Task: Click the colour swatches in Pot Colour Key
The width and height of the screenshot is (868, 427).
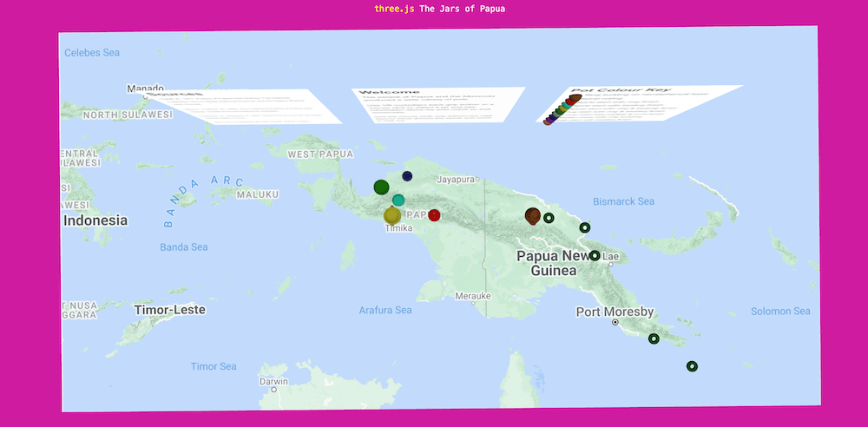Action: 561,109
